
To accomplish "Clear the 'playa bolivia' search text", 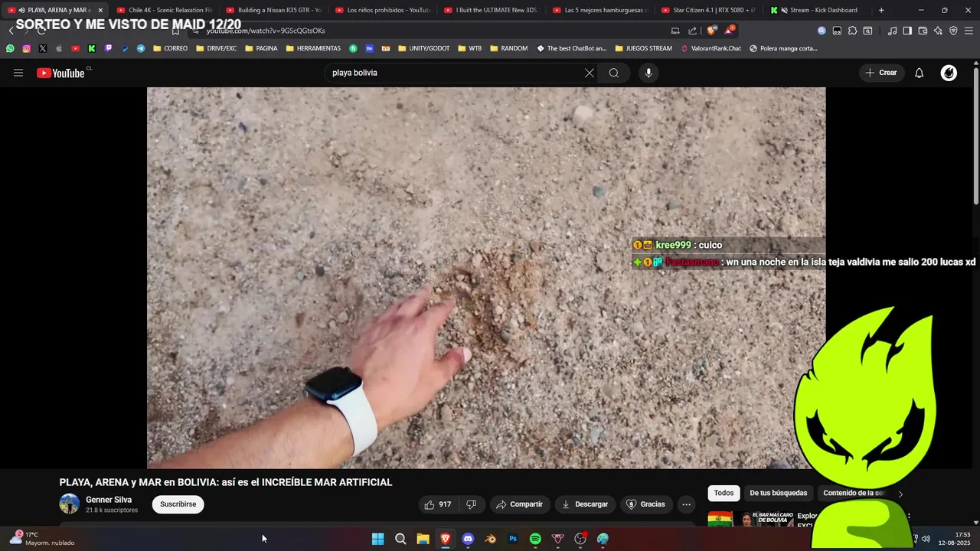I will [x=589, y=73].
